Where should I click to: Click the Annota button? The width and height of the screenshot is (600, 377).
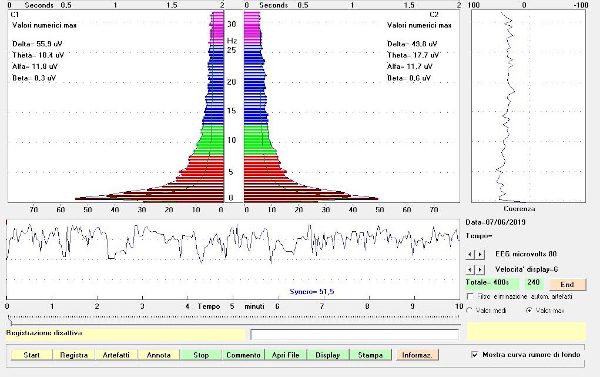click(158, 355)
